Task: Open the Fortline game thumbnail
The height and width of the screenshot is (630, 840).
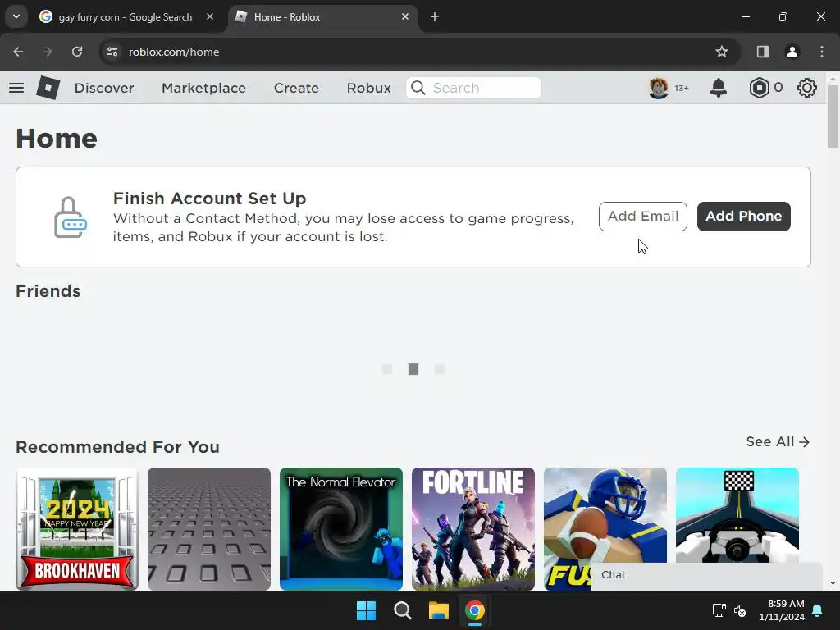Action: click(473, 529)
